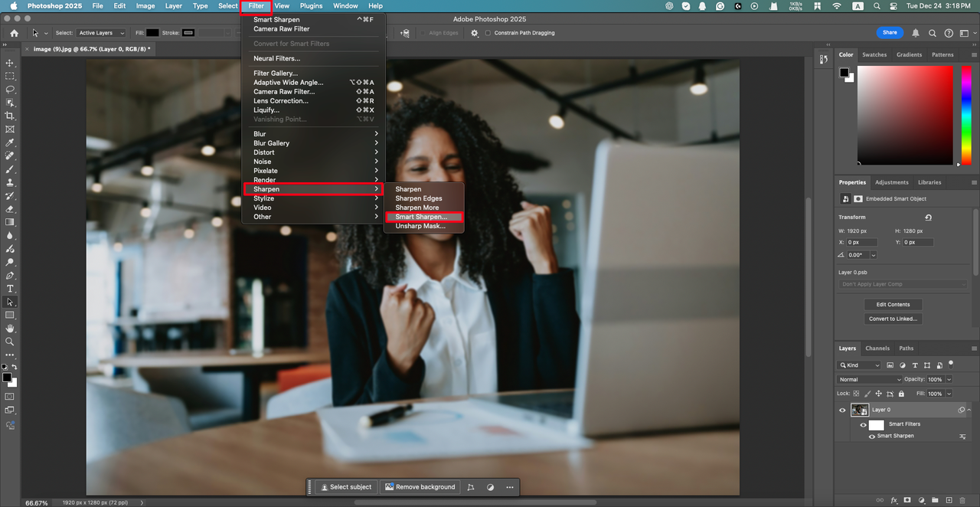This screenshot has width=980, height=507.
Task: Open the Home screen icon
Action: pos(14,33)
